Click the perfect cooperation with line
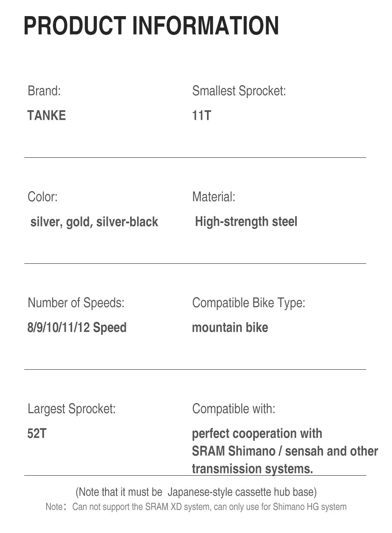392x533 pixels. coord(257,434)
